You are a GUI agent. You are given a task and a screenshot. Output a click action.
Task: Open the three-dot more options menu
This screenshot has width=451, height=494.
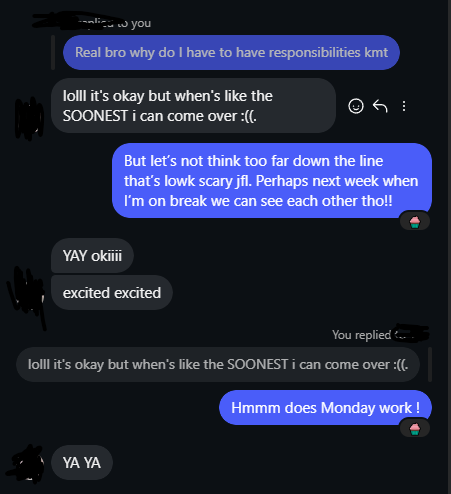404,106
